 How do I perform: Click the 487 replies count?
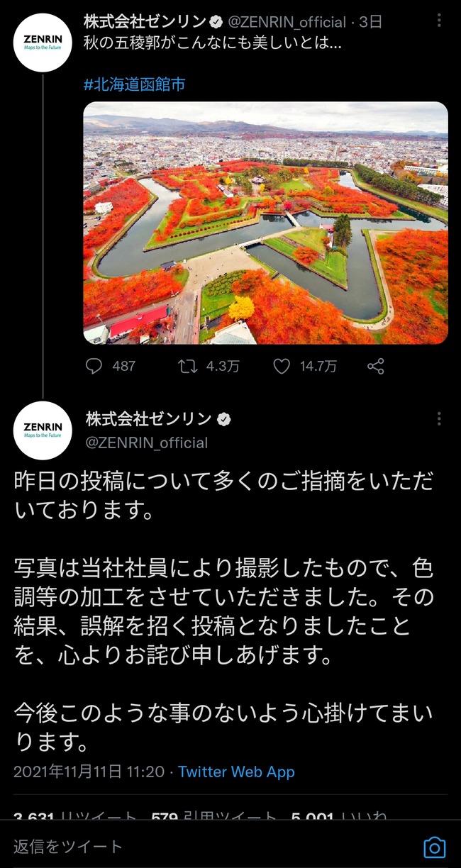pyautogui.click(x=123, y=366)
